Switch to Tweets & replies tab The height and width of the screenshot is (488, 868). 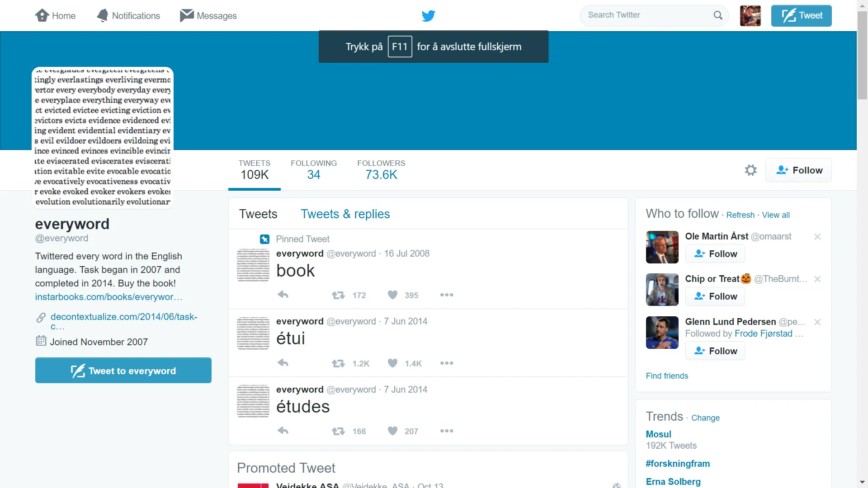point(345,214)
